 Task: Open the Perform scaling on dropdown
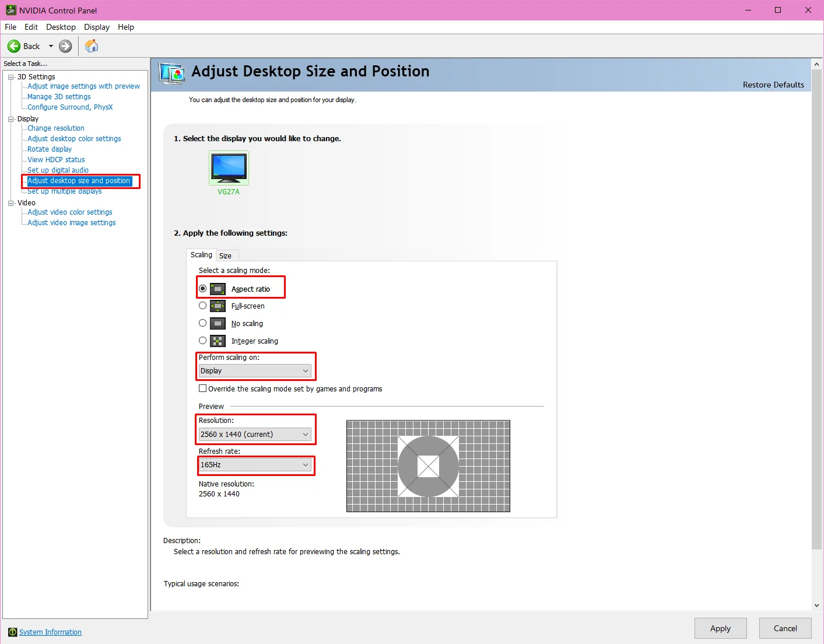(x=255, y=371)
